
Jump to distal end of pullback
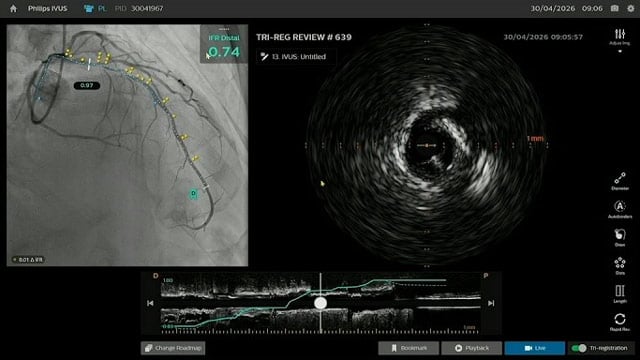click(x=150, y=303)
